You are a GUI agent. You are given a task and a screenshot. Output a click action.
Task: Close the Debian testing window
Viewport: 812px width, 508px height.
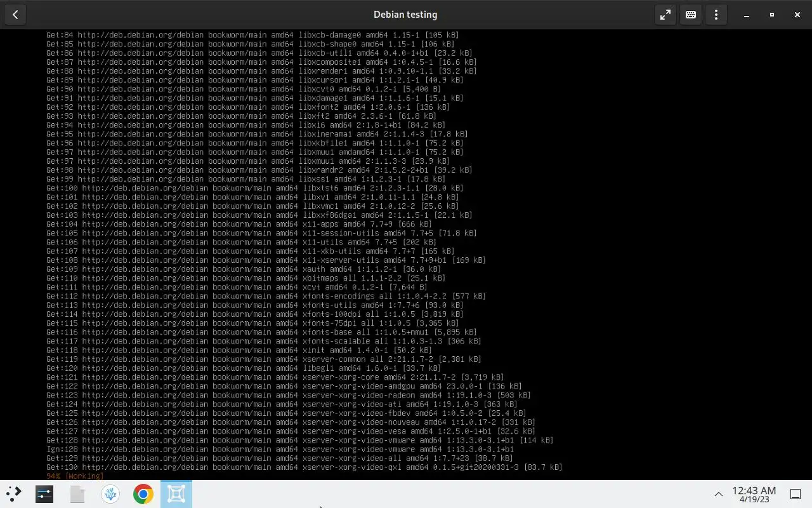tap(797, 15)
